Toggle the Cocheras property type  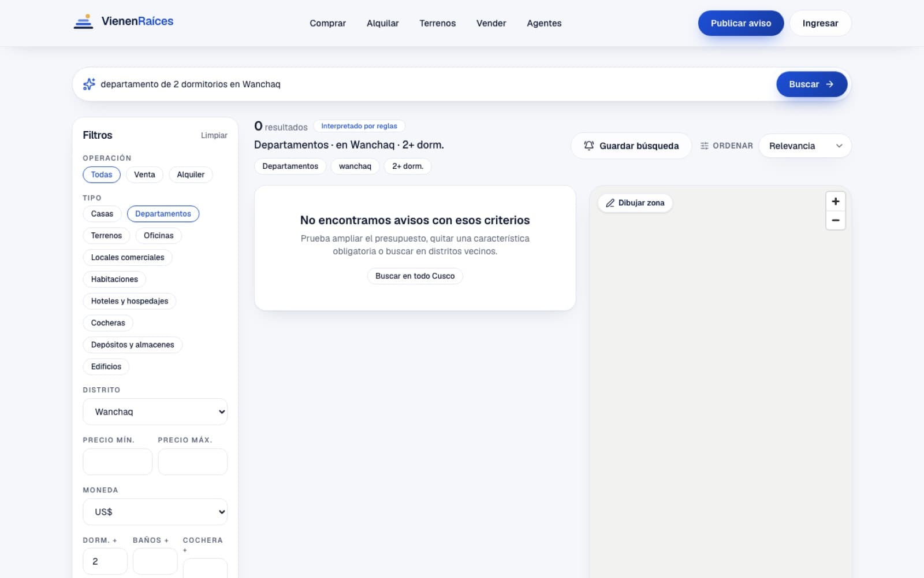pos(108,323)
